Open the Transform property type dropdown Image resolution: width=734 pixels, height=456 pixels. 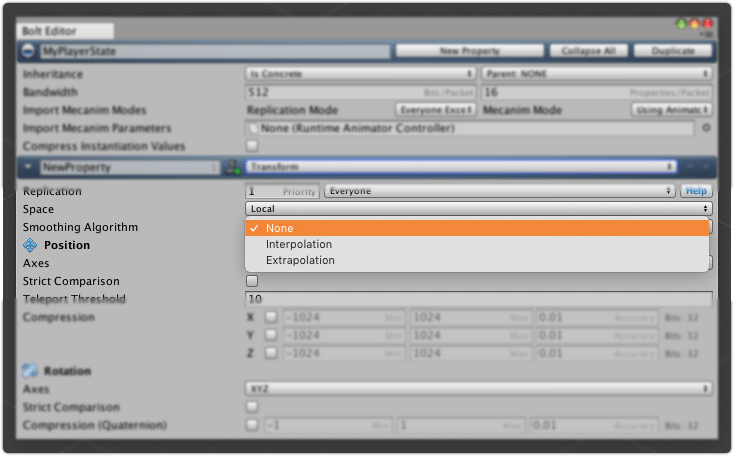pyautogui.click(x=461, y=167)
